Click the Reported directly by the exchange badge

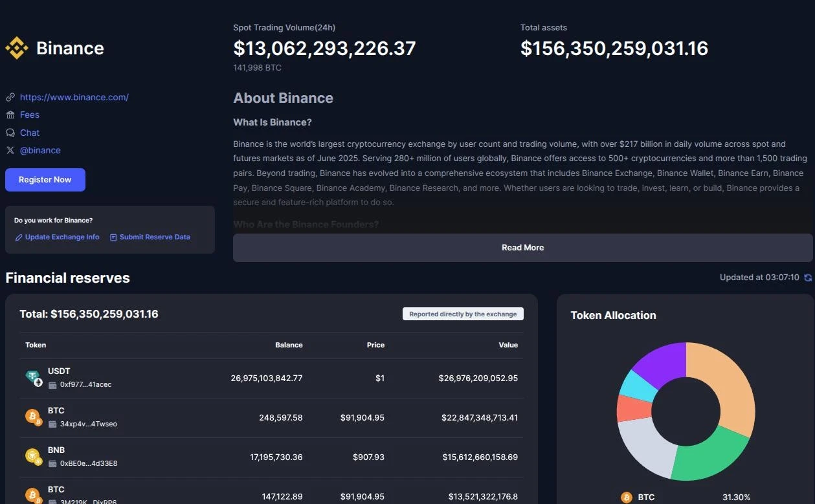click(x=463, y=313)
